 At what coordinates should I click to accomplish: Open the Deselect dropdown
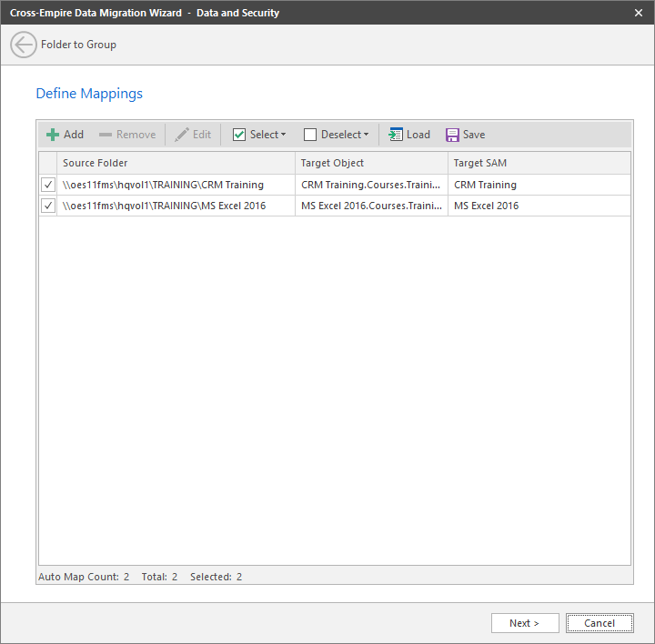(337, 135)
